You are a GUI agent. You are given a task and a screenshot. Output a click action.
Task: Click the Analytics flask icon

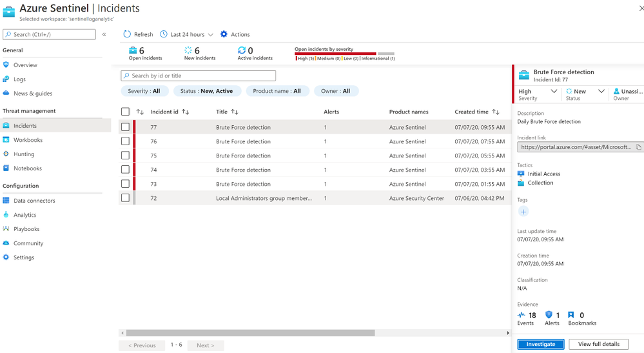(6, 214)
